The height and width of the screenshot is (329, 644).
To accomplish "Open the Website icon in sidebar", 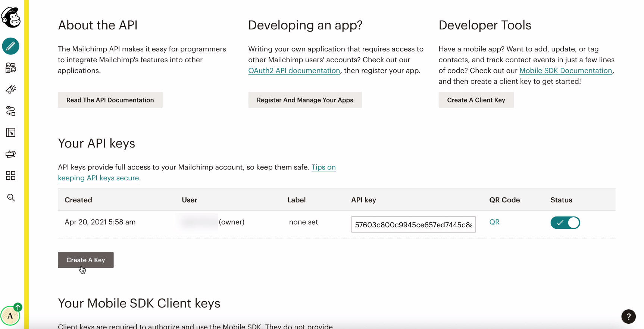I will [11, 132].
